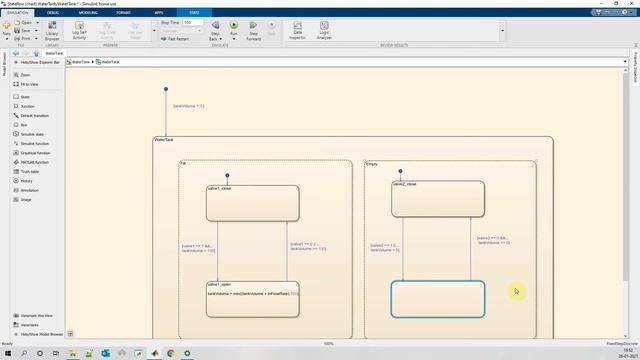Open the Step Back dropdown arrow
This screenshot has width=640, height=360.
[221, 39]
